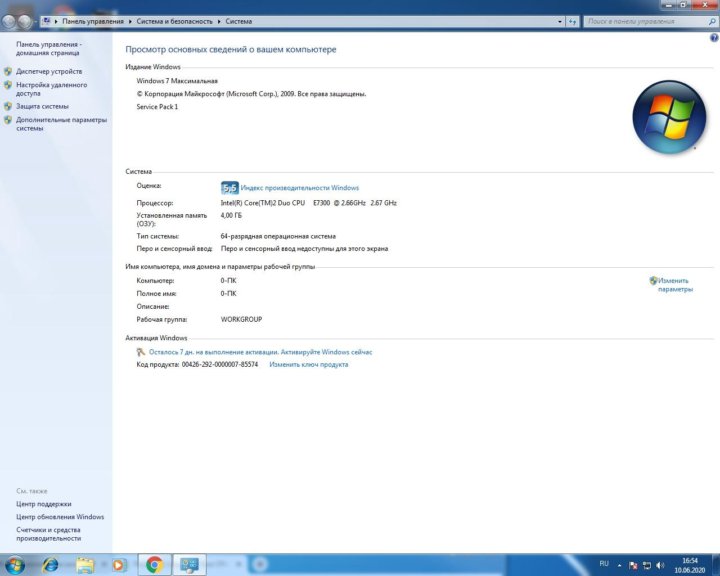
Task: Click the shield icon beside Диспетчер устройств
Action: tap(8, 72)
